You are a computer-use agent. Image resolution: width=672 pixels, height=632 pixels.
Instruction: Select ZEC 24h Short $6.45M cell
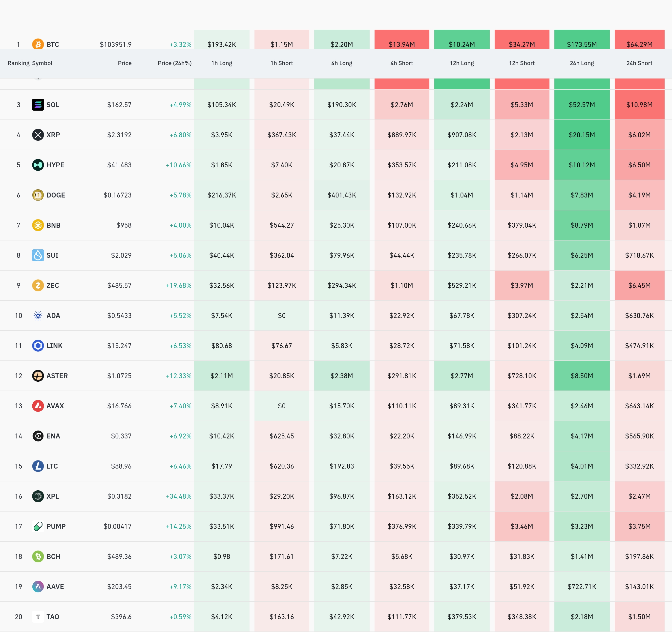pos(639,285)
